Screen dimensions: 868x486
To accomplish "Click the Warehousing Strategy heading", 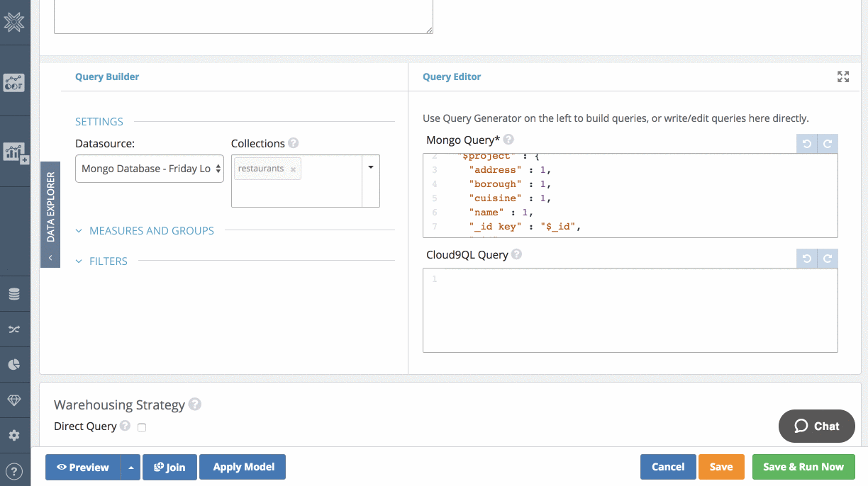I will coord(119,405).
